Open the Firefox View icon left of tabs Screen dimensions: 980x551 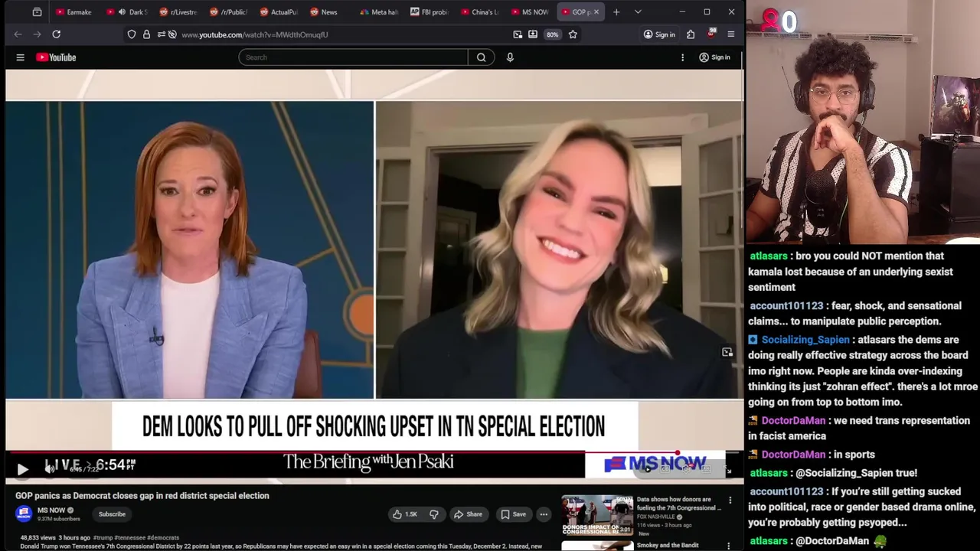[37, 12]
